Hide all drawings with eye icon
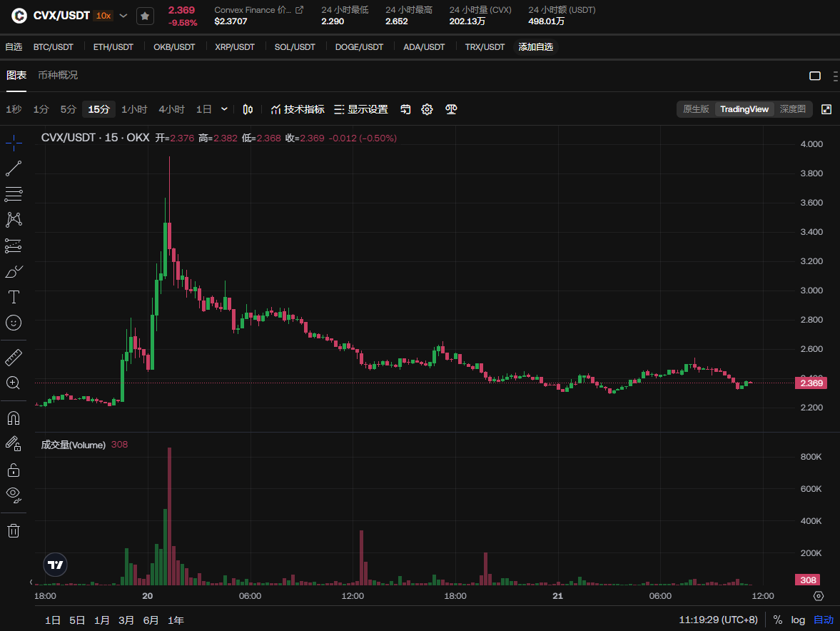The height and width of the screenshot is (631, 840). (14, 495)
